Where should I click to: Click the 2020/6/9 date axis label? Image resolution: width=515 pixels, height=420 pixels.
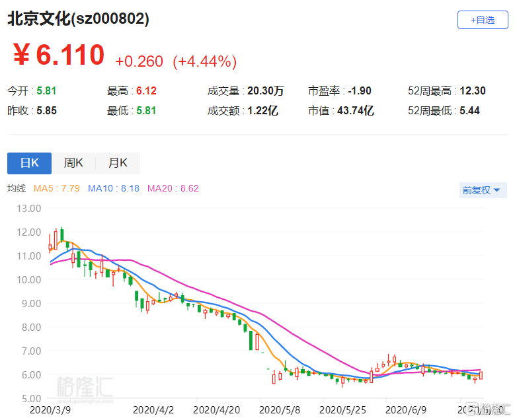coord(406,410)
